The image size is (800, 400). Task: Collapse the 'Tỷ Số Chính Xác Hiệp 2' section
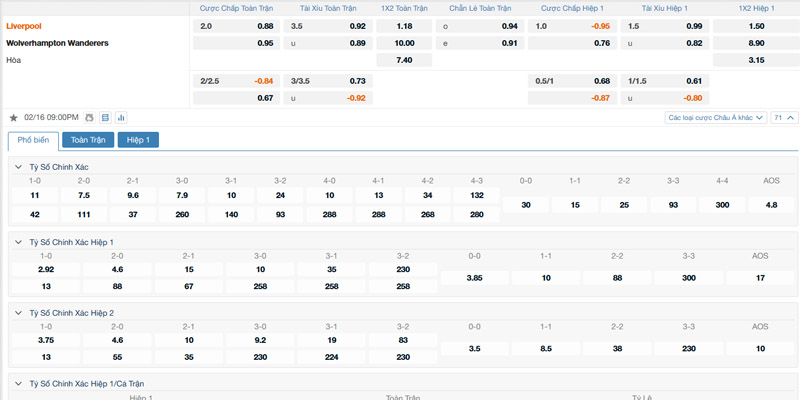pyautogui.click(x=18, y=313)
